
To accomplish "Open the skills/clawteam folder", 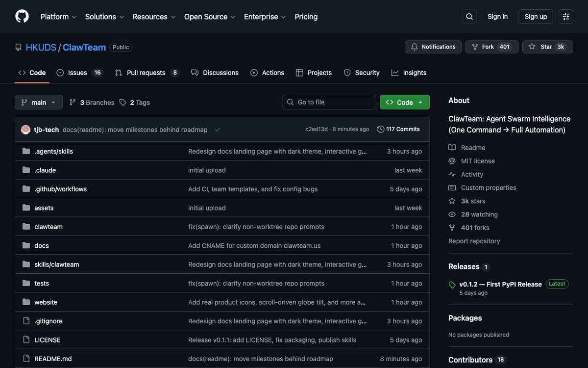I will tap(57, 264).
